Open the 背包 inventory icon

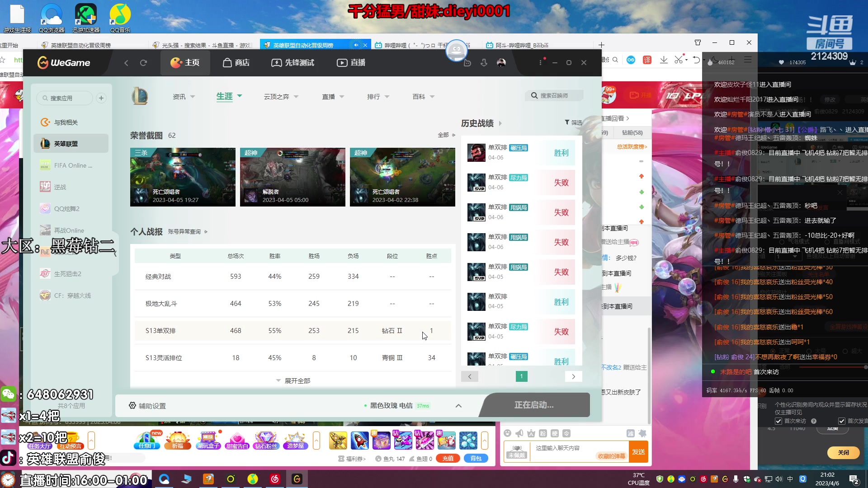[x=476, y=458]
